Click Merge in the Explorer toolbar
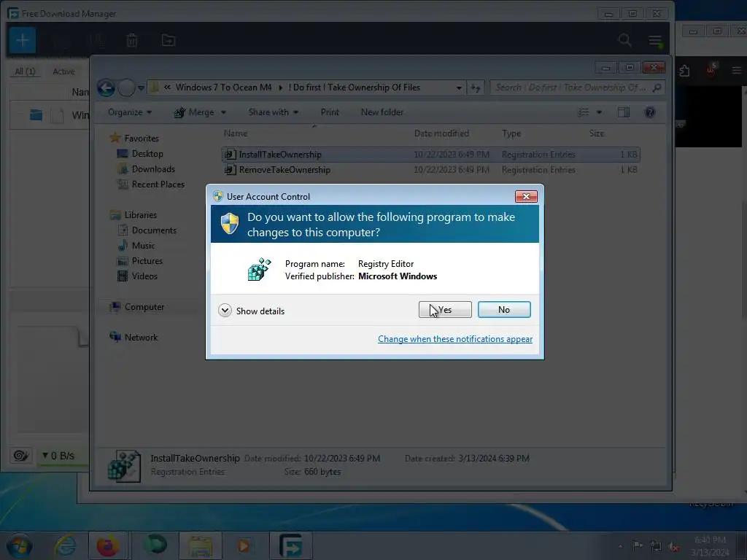 194,112
